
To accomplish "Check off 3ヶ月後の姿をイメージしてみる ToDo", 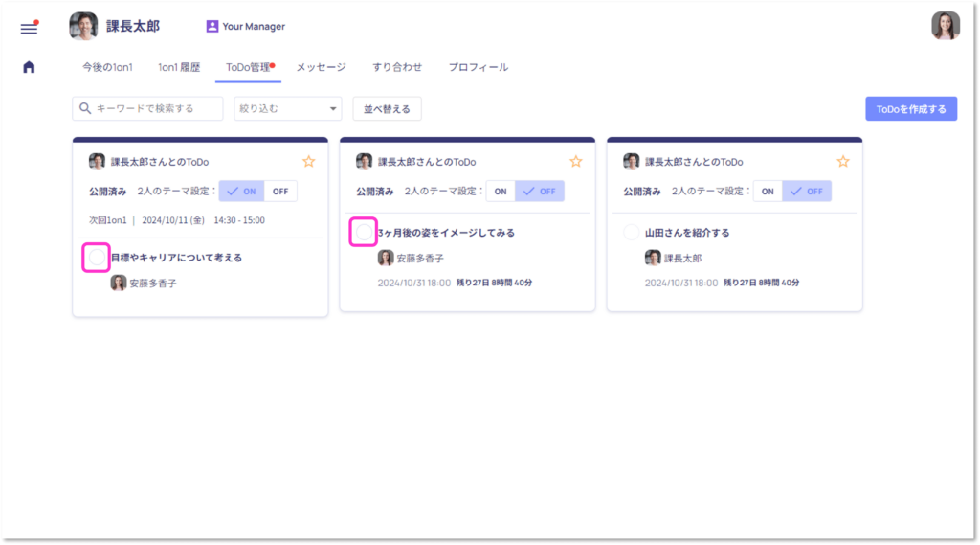I will [363, 232].
